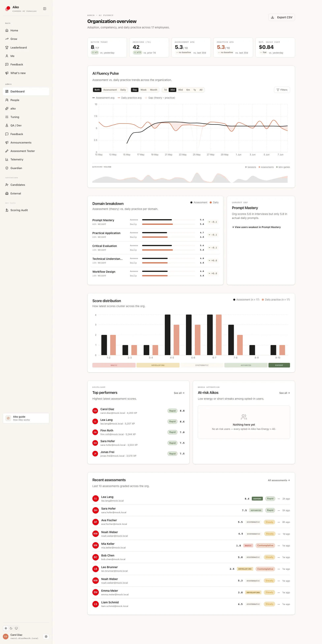Viewport: 322px width, 644px height.
Task: Choose the 6m time range
Action: click(188, 90)
